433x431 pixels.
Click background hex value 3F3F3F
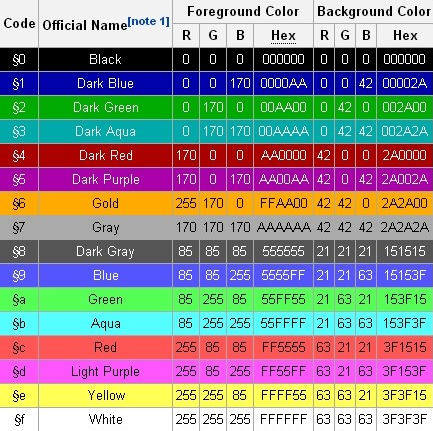(405, 419)
